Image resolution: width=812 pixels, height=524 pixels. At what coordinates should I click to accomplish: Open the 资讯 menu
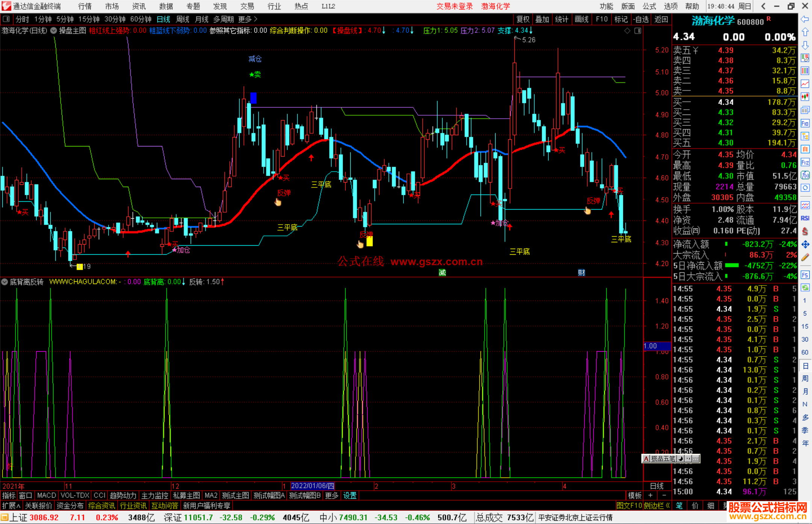[x=139, y=6]
